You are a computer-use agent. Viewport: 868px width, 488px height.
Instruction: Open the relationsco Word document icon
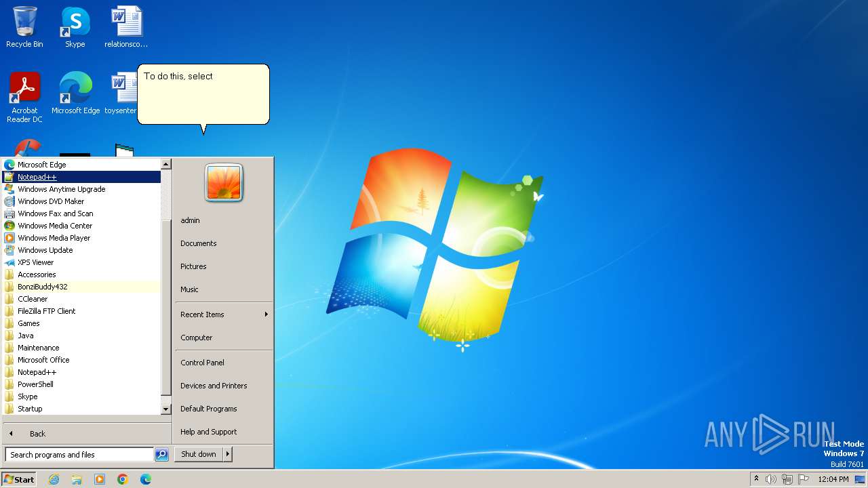tap(126, 27)
